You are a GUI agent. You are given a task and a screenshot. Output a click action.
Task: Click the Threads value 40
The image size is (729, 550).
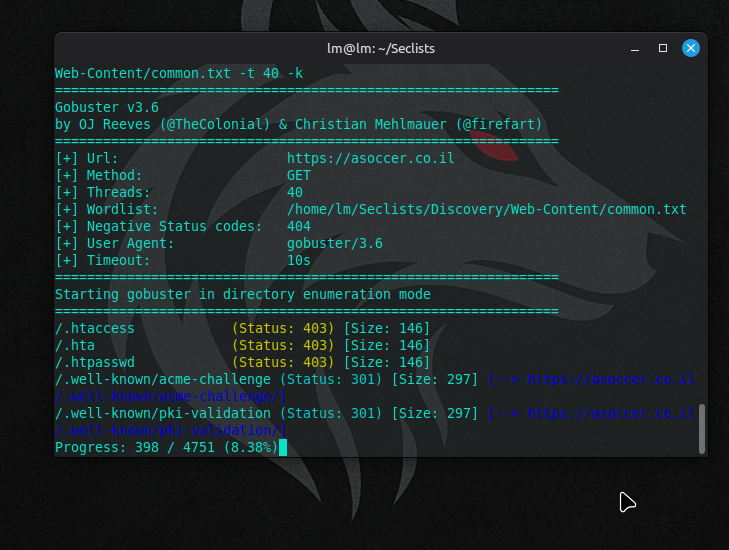295,192
